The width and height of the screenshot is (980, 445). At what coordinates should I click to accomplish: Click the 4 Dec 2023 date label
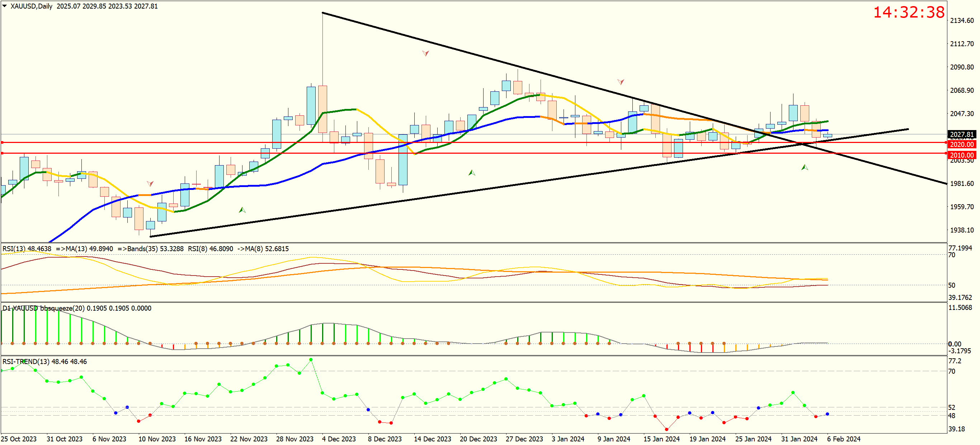click(339, 439)
